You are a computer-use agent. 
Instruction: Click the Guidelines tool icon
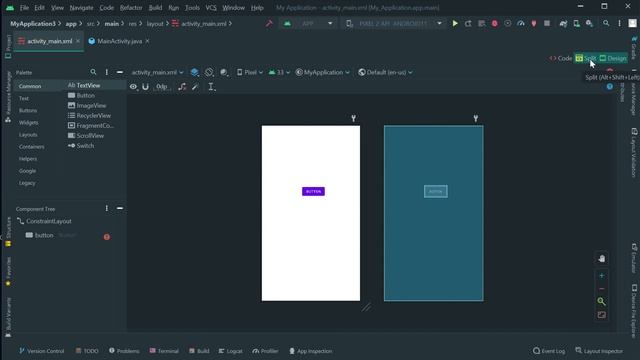click(x=211, y=87)
